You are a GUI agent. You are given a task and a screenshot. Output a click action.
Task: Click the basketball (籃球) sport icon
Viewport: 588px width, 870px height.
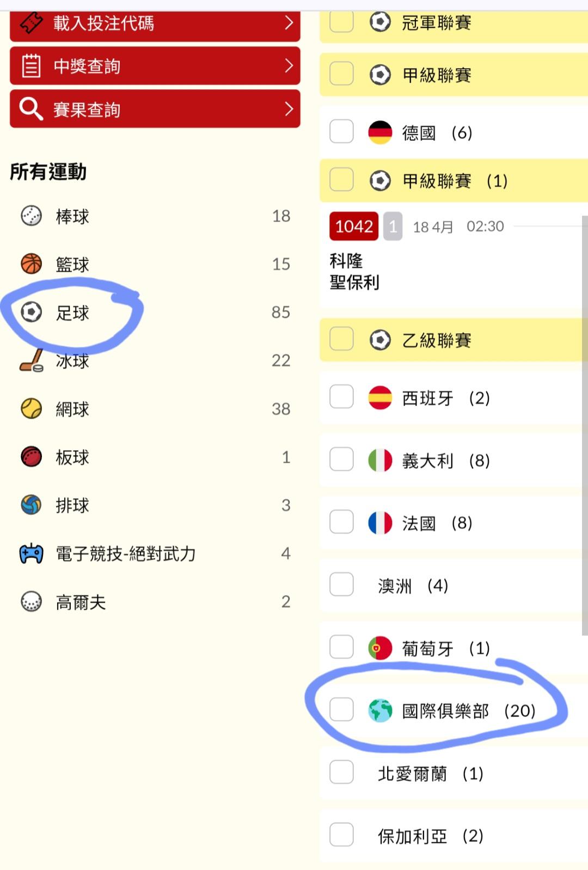pyautogui.click(x=31, y=264)
